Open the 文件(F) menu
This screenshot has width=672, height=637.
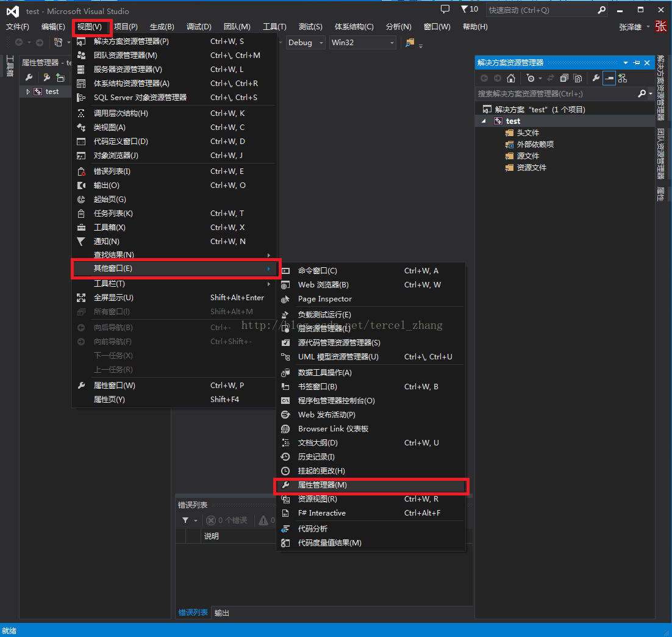tap(18, 27)
